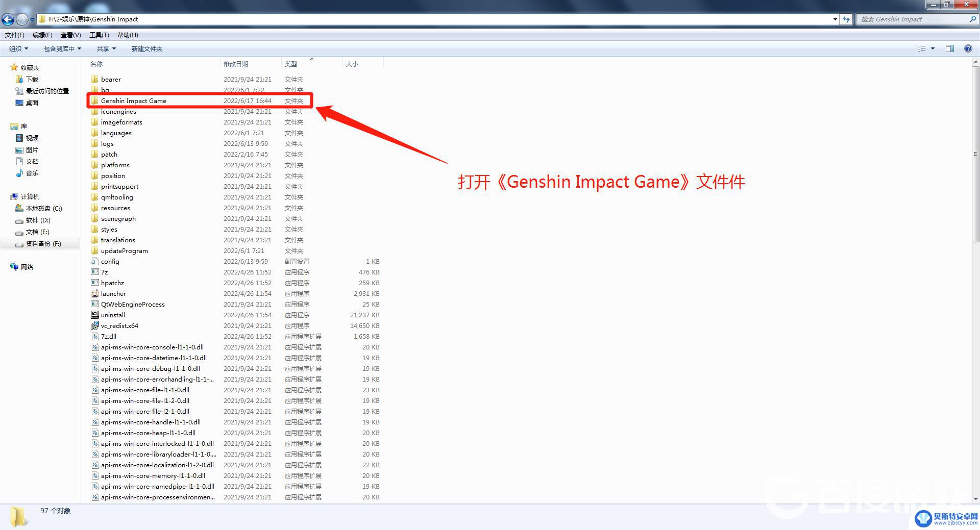Select the 软件 (D:) drive
980x530 pixels.
pos(33,220)
